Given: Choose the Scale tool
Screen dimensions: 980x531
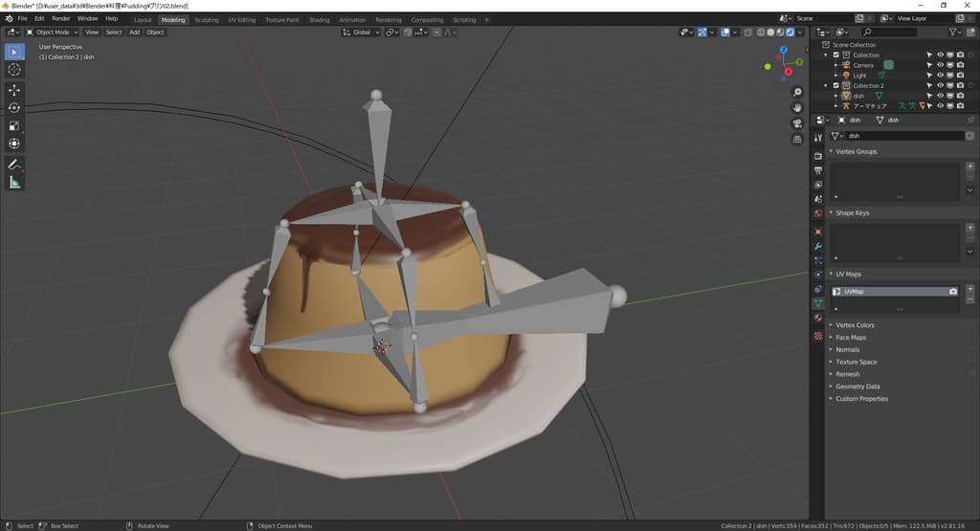Looking at the screenshot, I should 14,125.
